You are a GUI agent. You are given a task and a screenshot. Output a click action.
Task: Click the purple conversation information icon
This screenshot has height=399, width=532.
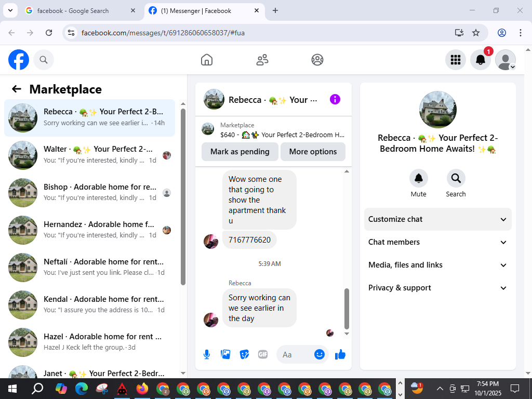(x=335, y=99)
